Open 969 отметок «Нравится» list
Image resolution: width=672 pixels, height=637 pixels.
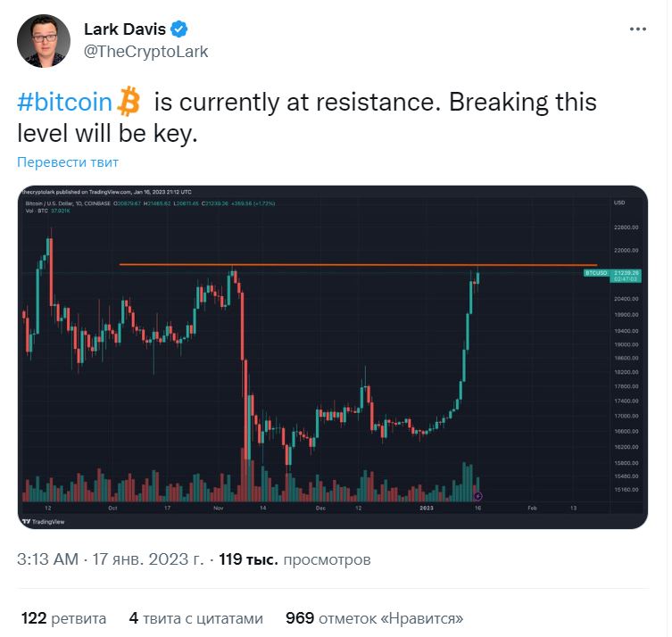click(x=375, y=618)
